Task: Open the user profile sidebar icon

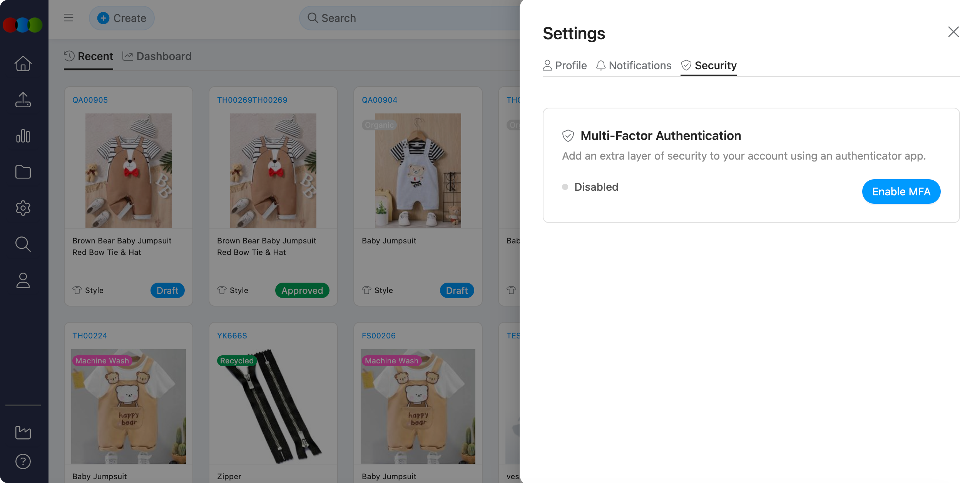Action: click(23, 280)
